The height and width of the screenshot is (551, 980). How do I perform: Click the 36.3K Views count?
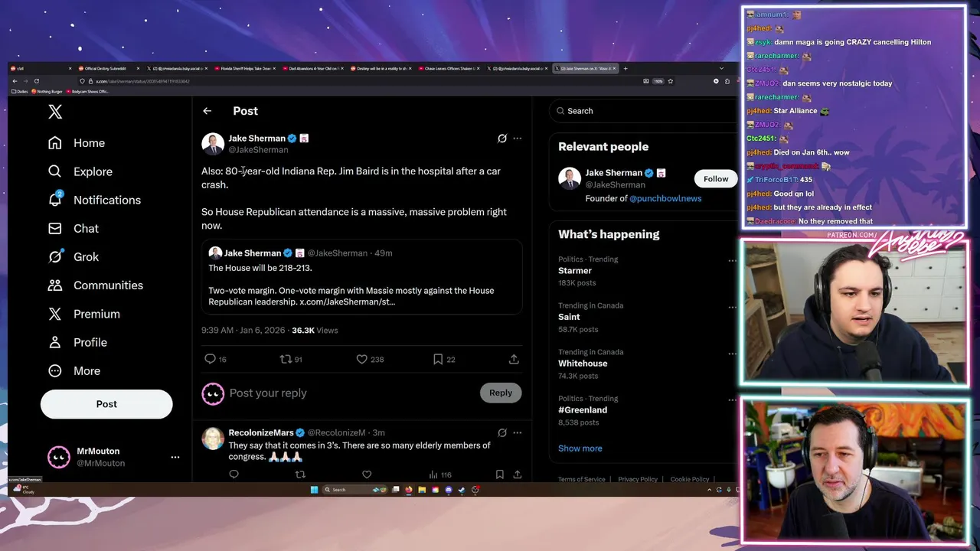315,331
